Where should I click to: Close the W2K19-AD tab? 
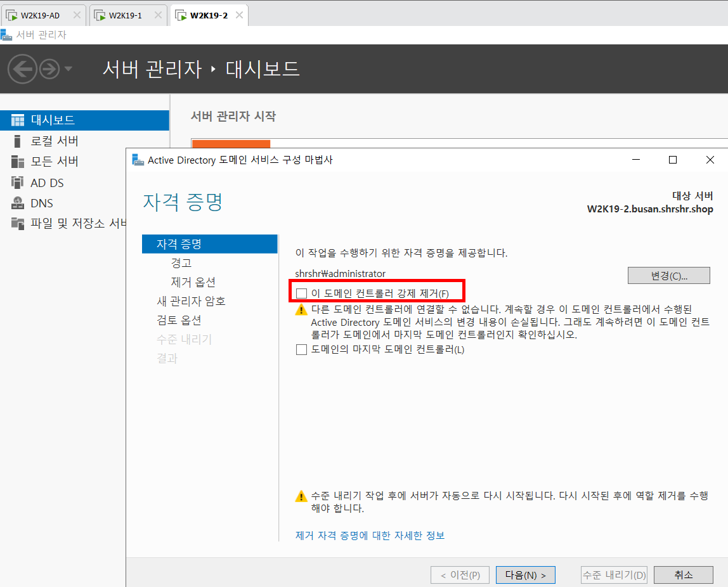pos(77,15)
